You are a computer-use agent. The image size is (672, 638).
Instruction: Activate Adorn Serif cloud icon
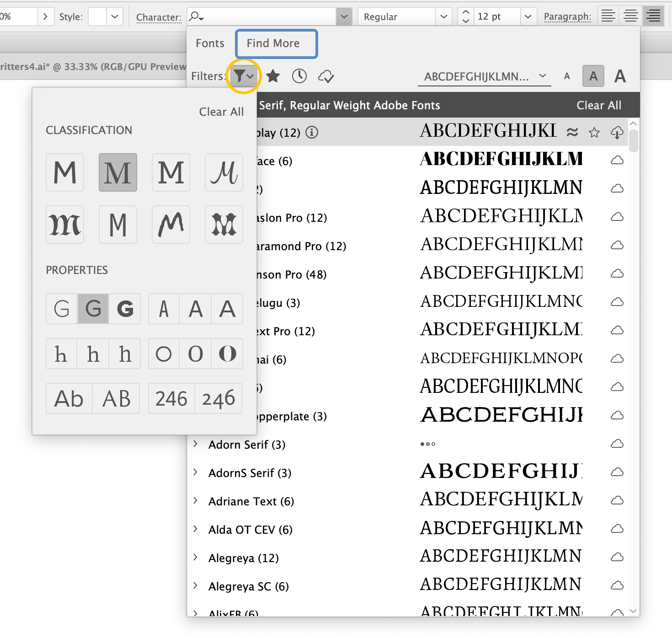click(x=617, y=444)
